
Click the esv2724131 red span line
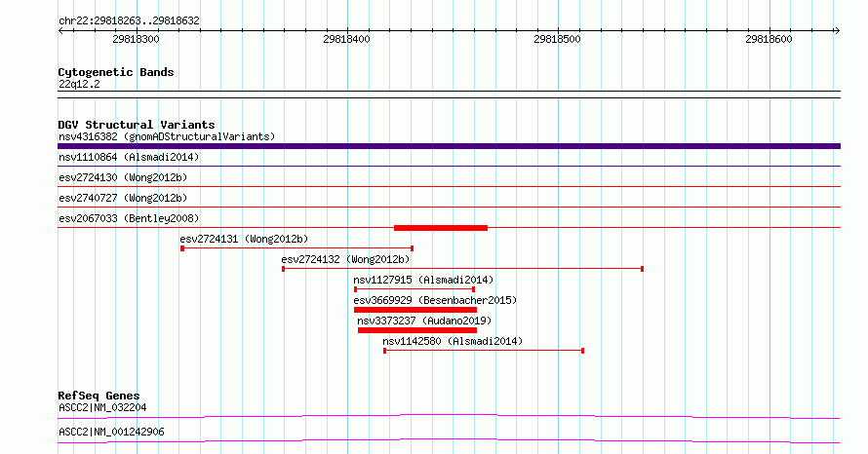coord(296,248)
